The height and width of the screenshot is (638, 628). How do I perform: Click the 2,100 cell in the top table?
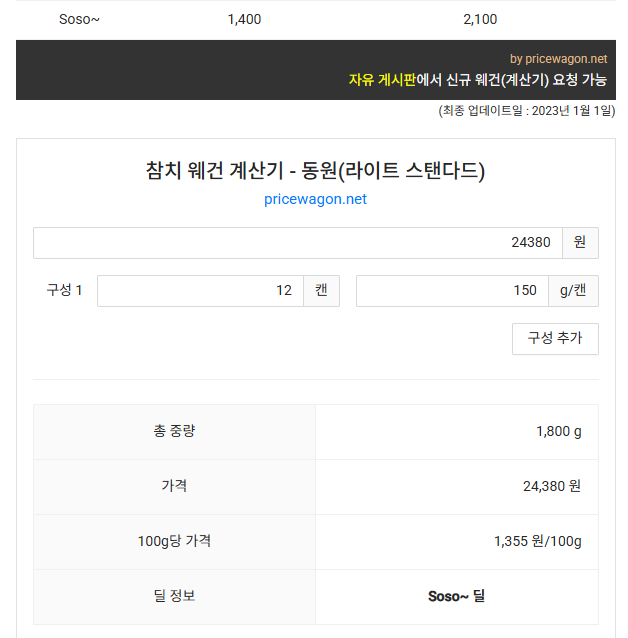pos(480,20)
